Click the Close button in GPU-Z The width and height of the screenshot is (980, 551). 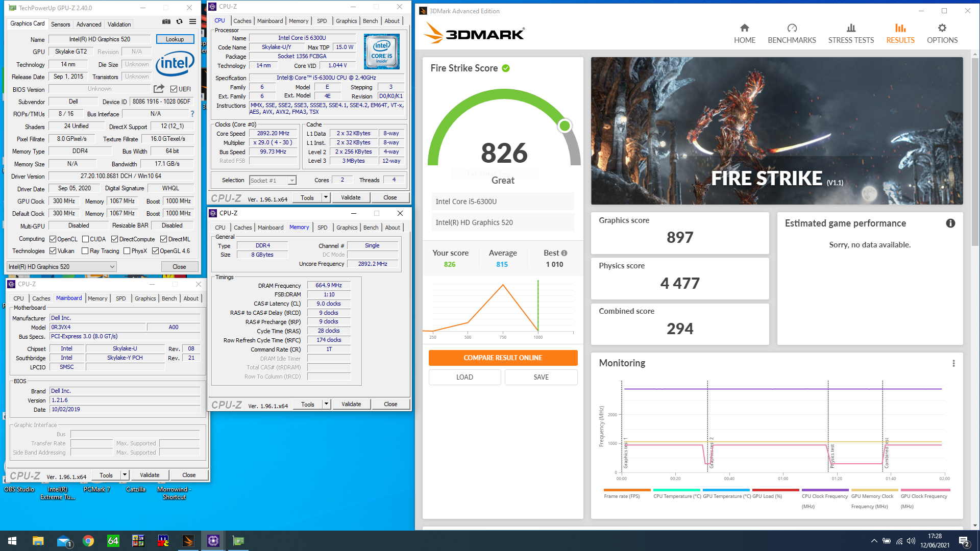(x=179, y=267)
